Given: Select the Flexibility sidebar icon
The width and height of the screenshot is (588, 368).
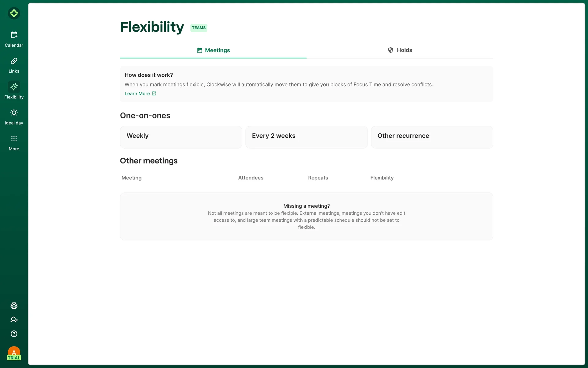Looking at the screenshot, I should [x=14, y=87].
